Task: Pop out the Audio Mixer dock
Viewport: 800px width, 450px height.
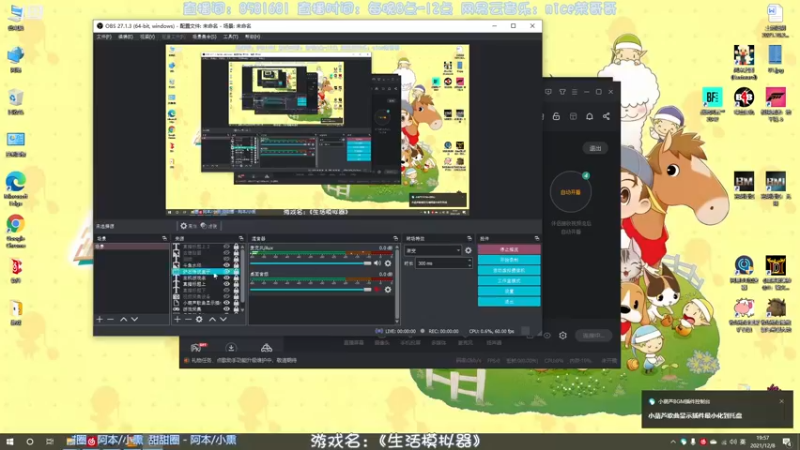Action: tap(395, 238)
